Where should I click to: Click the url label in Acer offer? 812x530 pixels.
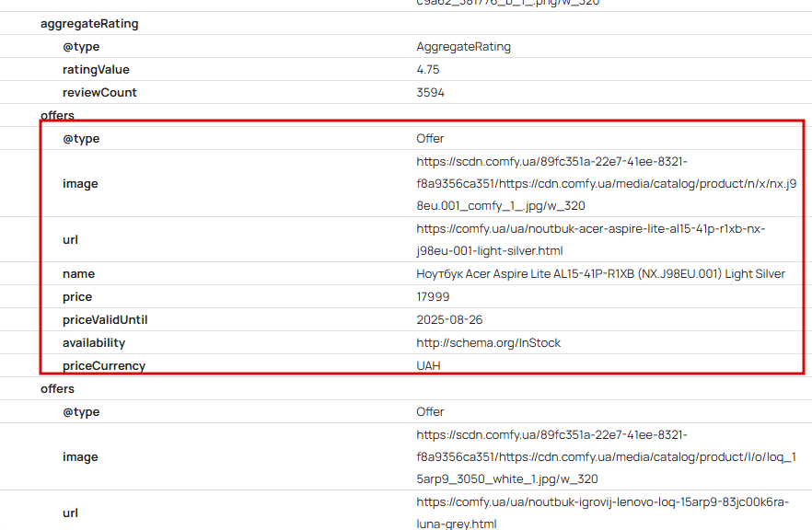click(x=70, y=239)
